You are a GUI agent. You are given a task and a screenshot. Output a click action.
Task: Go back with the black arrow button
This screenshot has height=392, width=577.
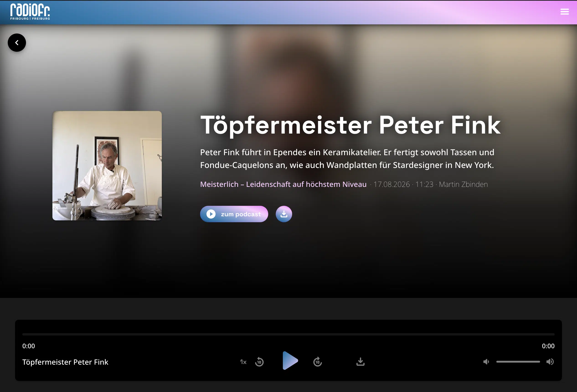[x=17, y=43]
